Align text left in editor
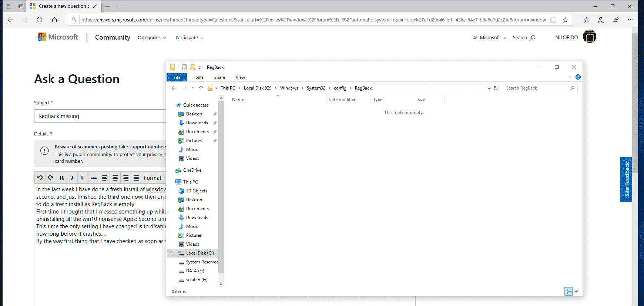The image size is (644, 306). (104, 178)
